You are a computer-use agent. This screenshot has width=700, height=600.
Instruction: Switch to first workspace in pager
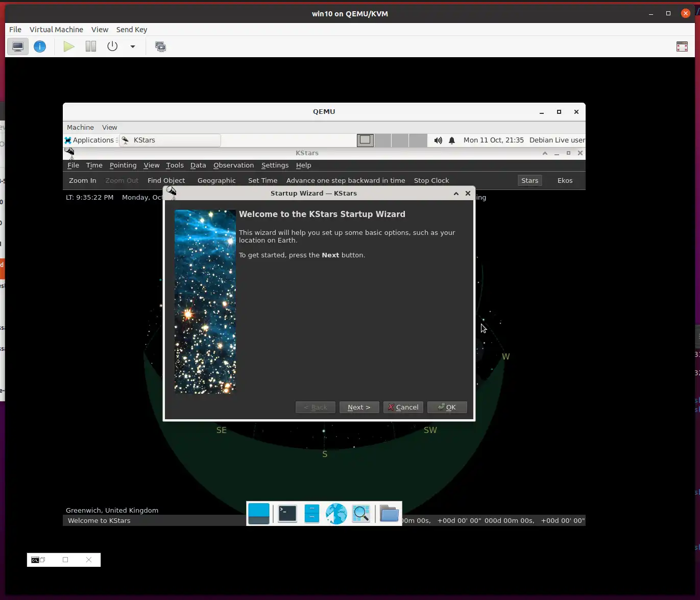(365, 140)
